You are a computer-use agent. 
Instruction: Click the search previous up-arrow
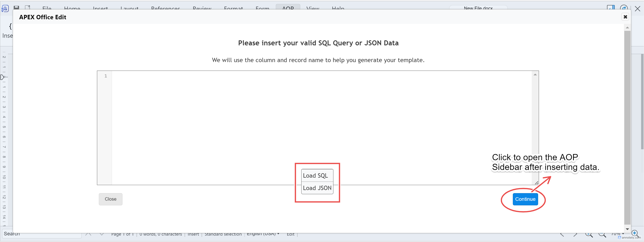[88, 234]
